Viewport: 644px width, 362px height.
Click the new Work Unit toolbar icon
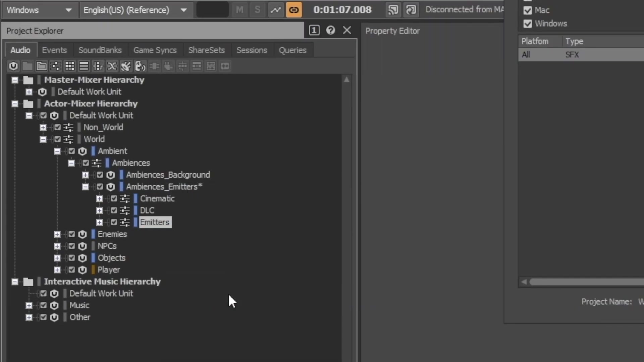13,66
